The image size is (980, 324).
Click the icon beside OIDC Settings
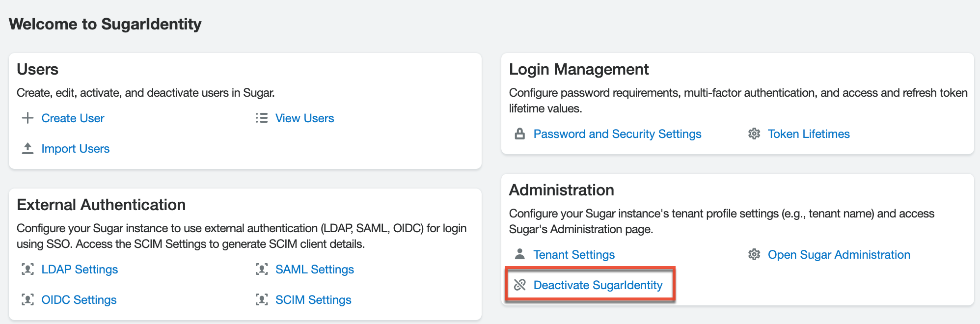click(x=28, y=299)
